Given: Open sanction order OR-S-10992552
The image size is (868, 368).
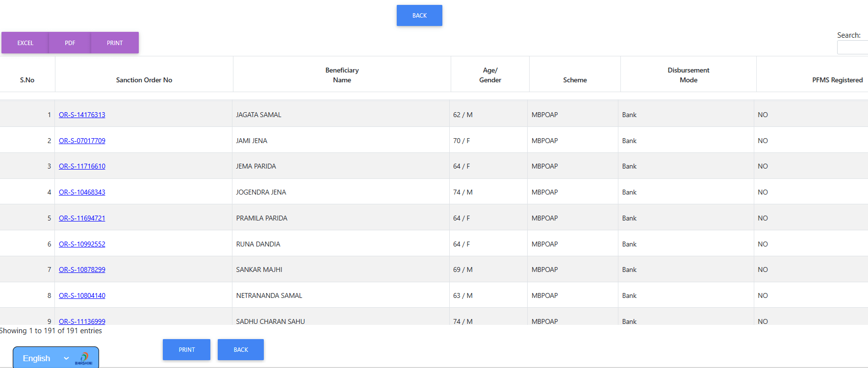Looking at the screenshot, I should (x=82, y=244).
